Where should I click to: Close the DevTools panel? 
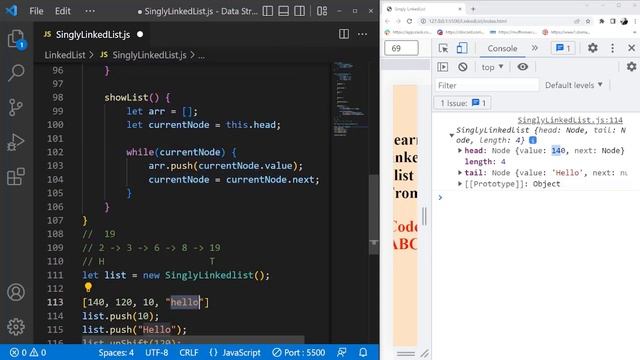pos(631,48)
